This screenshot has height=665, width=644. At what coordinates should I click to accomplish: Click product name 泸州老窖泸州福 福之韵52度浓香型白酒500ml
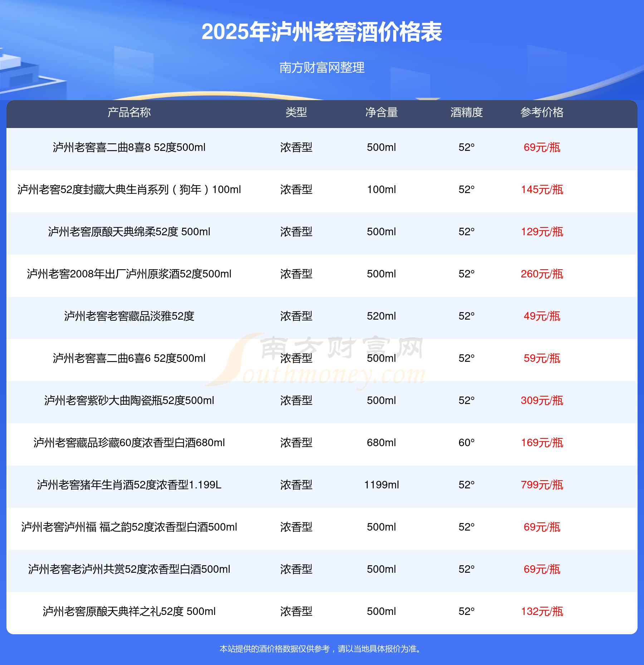click(x=129, y=527)
